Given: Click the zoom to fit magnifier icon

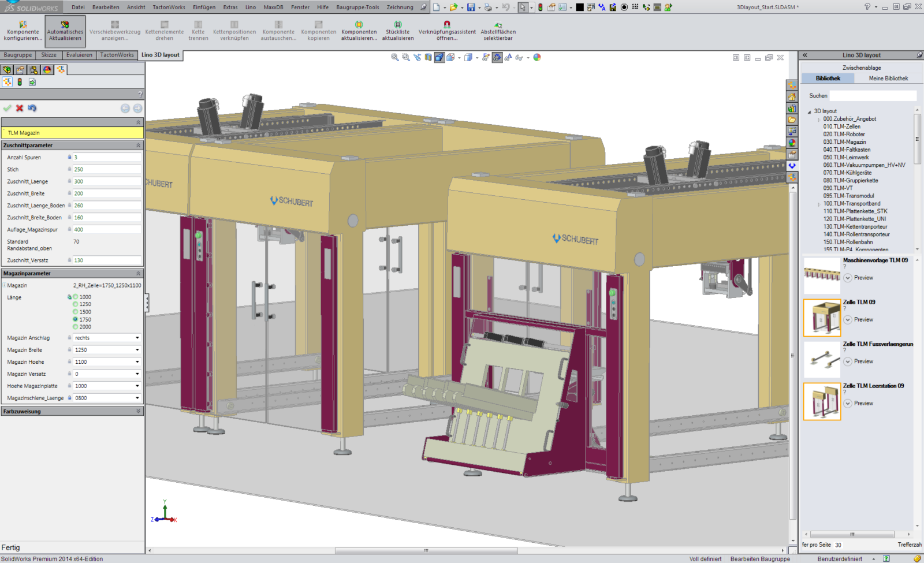Looking at the screenshot, I should pyautogui.click(x=395, y=58).
